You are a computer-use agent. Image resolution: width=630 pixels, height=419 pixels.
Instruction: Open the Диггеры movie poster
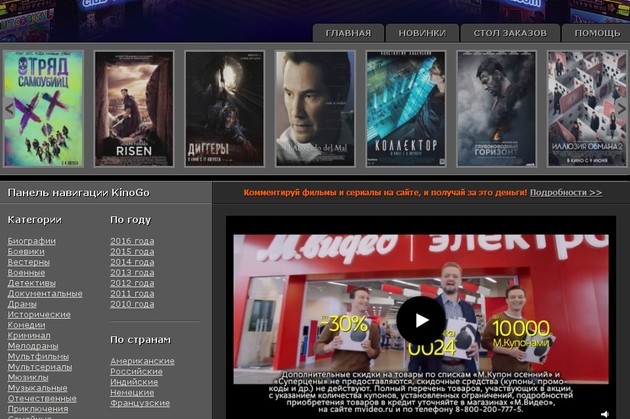(x=224, y=108)
